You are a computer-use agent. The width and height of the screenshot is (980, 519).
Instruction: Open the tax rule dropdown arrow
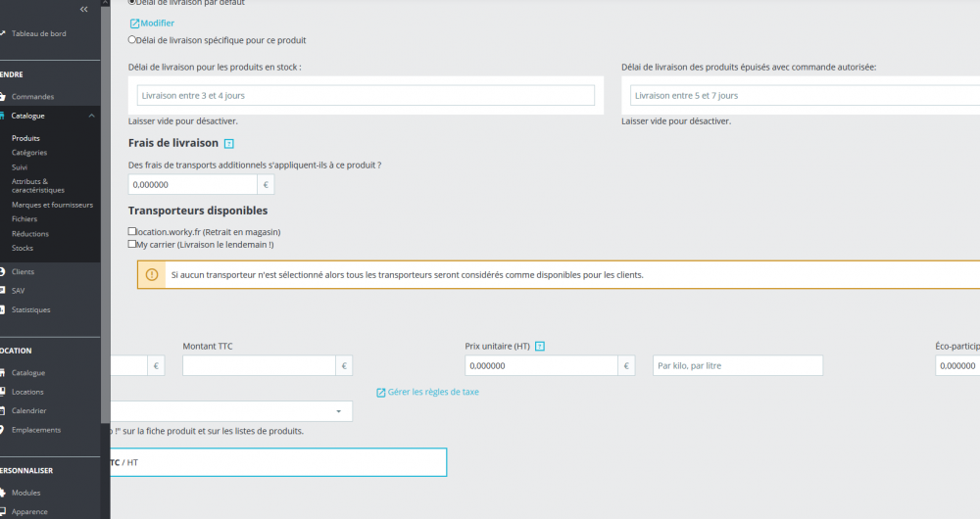pos(339,411)
